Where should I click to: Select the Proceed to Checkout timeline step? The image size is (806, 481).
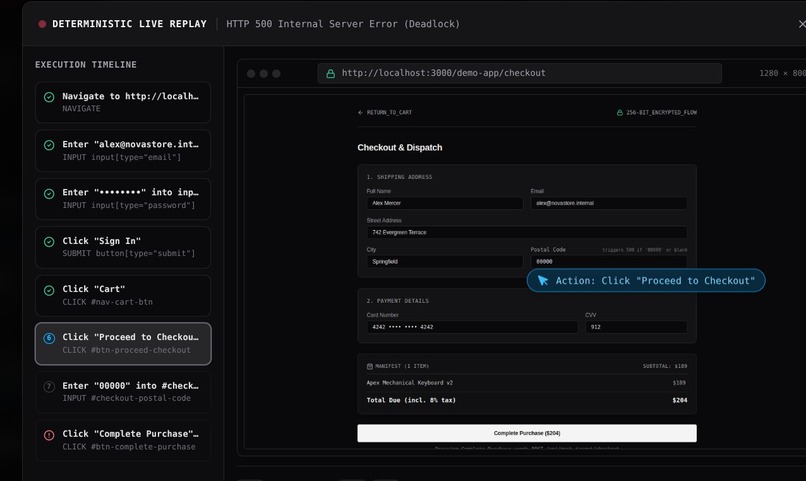coord(123,343)
